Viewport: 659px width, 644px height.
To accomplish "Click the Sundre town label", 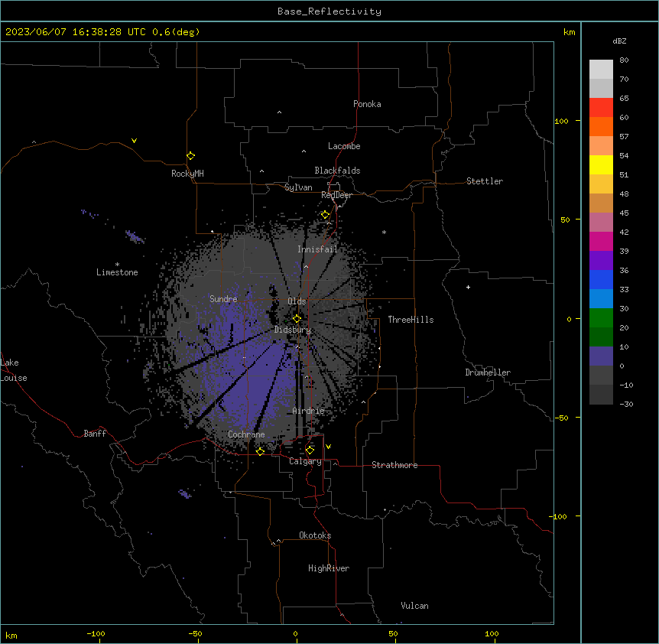I will tap(223, 299).
